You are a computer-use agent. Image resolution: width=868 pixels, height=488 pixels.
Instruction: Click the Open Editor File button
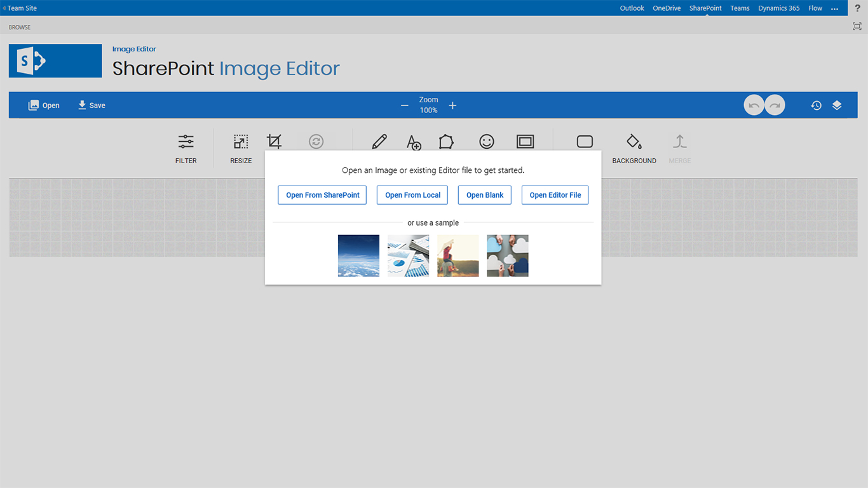[x=555, y=195]
